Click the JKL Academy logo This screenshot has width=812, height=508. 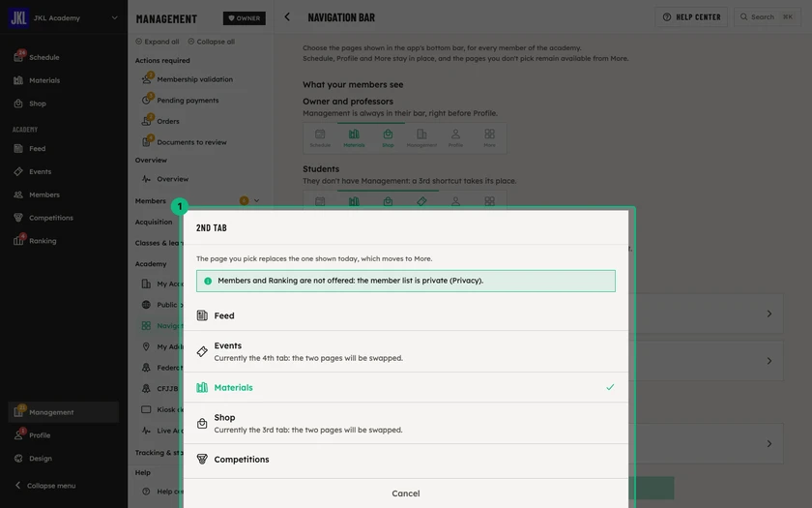click(x=18, y=17)
